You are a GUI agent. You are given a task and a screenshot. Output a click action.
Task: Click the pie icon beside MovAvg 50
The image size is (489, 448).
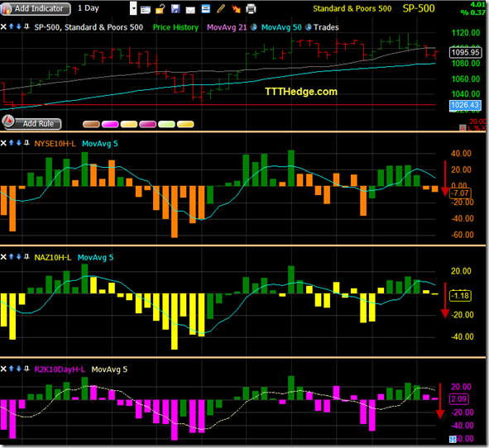(x=308, y=27)
